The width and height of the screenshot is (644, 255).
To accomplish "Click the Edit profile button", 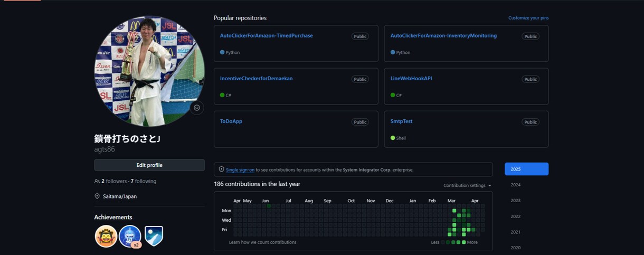I will tap(149, 165).
